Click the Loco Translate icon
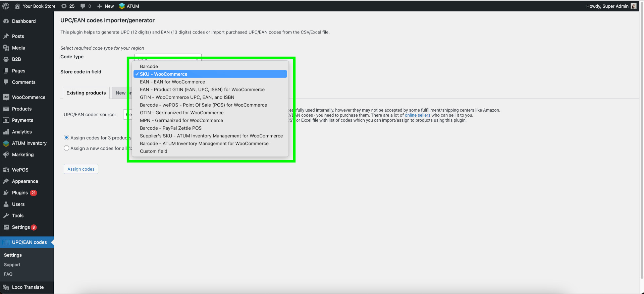 (x=6, y=287)
